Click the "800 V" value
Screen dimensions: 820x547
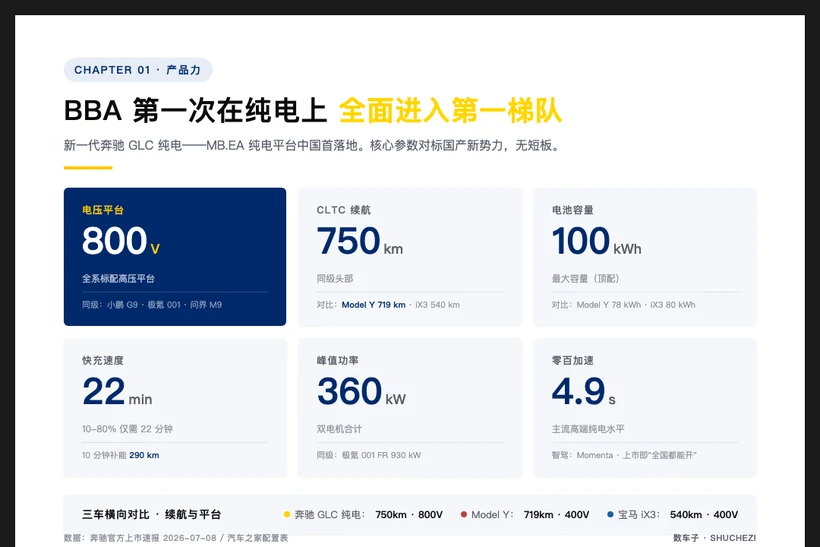tap(121, 241)
